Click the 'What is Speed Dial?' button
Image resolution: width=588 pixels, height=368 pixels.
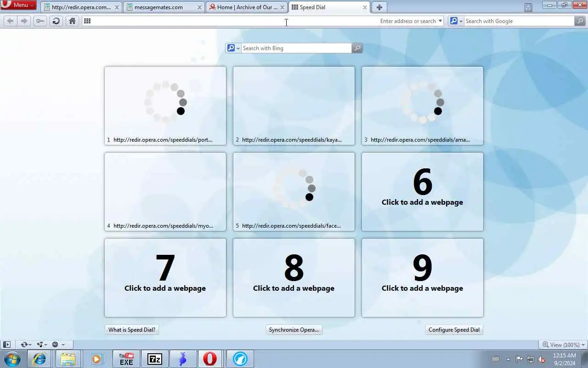[x=132, y=330]
